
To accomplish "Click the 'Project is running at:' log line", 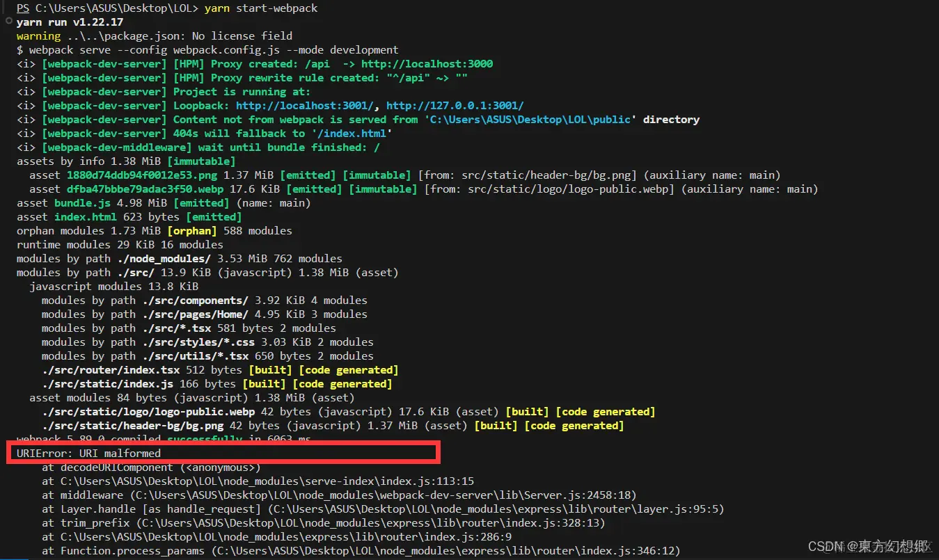I will [164, 92].
